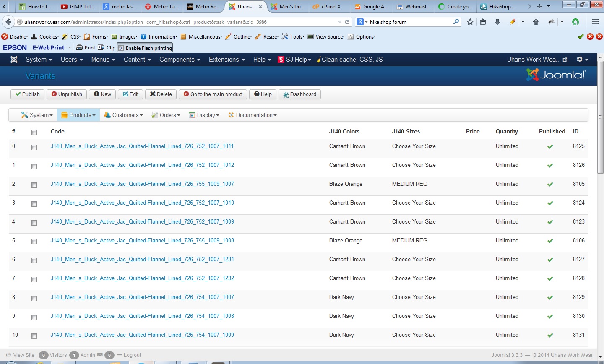This screenshot has width=604, height=364.
Task: Check the box for row 2 Blaze Orange 1007
Action: point(34,185)
